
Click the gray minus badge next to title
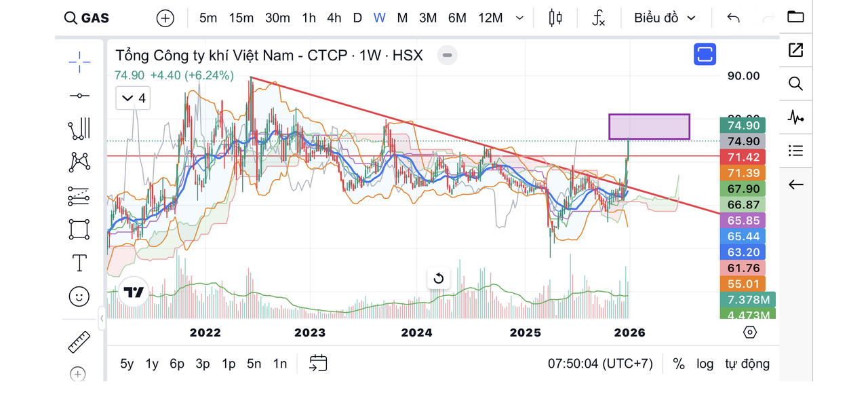coord(447,55)
